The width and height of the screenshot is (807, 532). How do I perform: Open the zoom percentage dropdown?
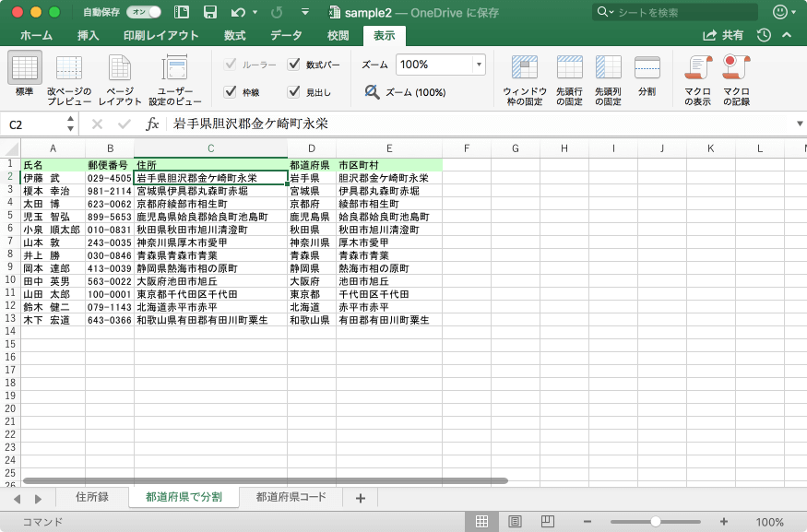tap(479, 65)
